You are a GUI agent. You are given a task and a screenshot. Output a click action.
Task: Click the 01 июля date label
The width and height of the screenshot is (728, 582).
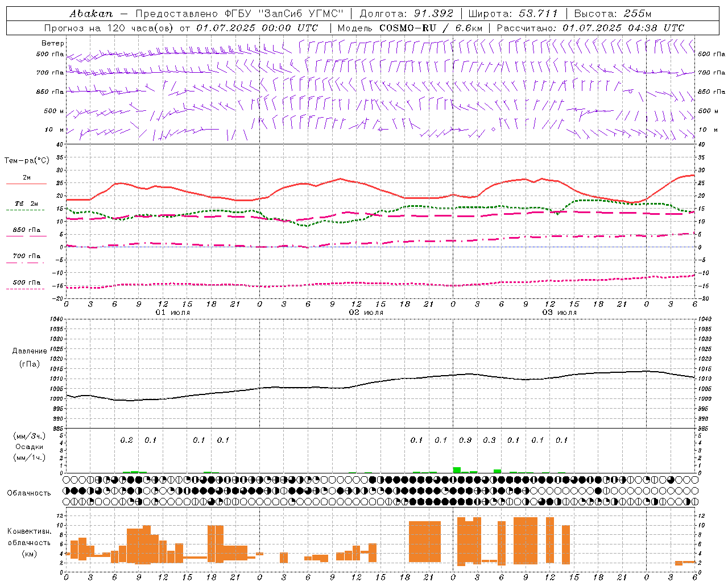point(173,313)
